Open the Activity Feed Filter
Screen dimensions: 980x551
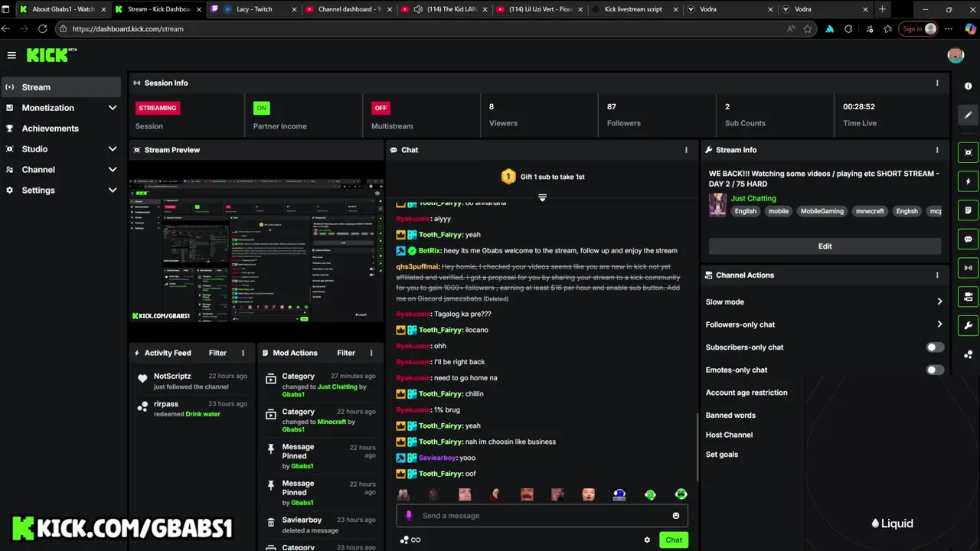[217, 353]
